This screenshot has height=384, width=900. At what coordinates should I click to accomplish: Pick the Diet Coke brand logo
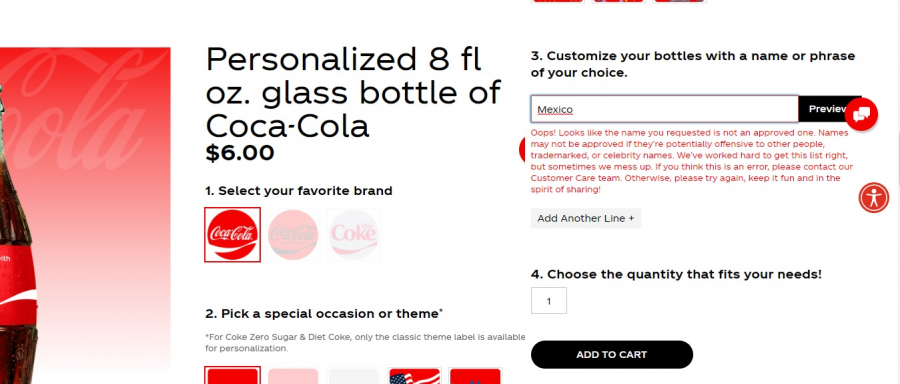click(354, 234)
